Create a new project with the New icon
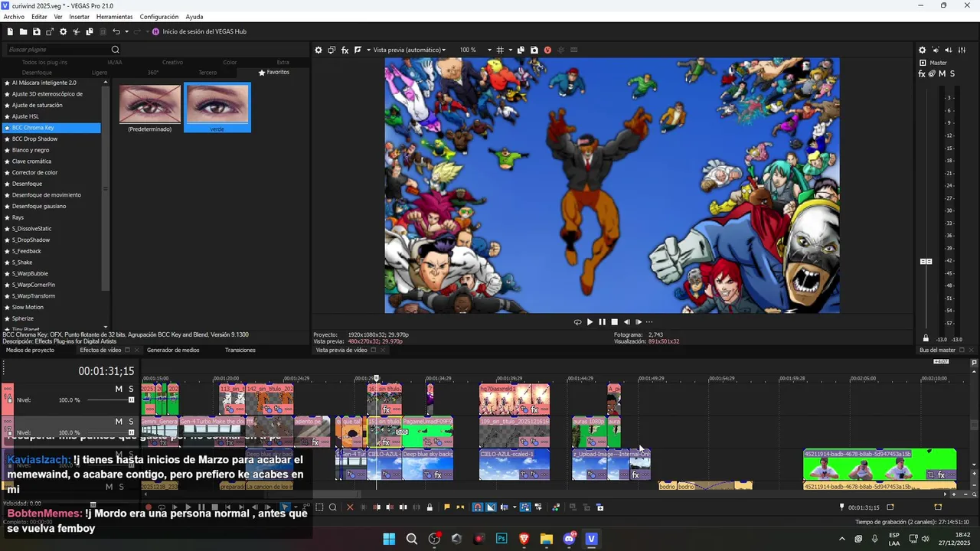 coord(10,31)
